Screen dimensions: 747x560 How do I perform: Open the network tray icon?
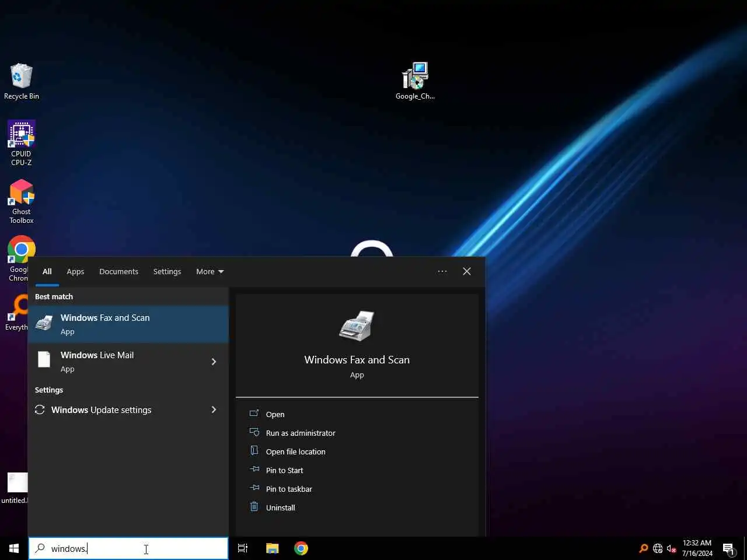658,548
